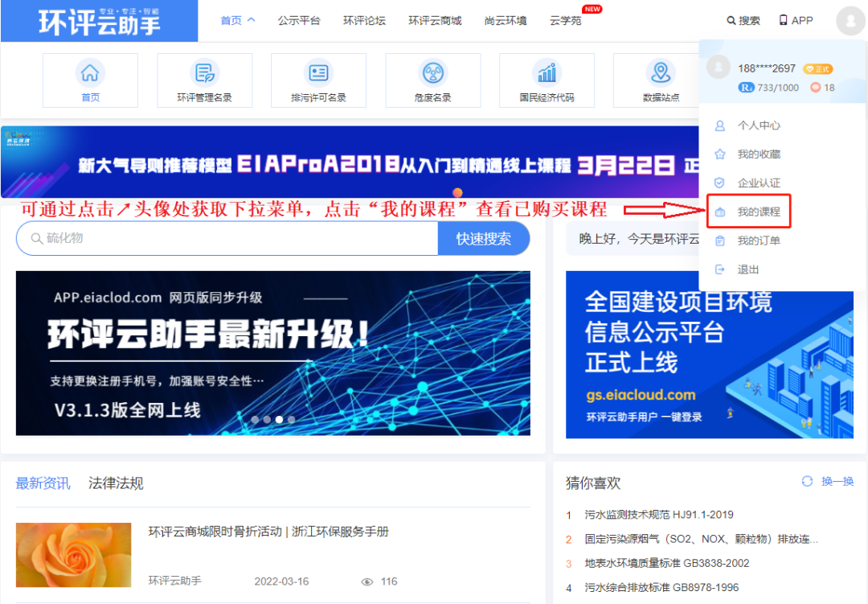Click the 我的收藏 star icon

(x=719, y=154)
